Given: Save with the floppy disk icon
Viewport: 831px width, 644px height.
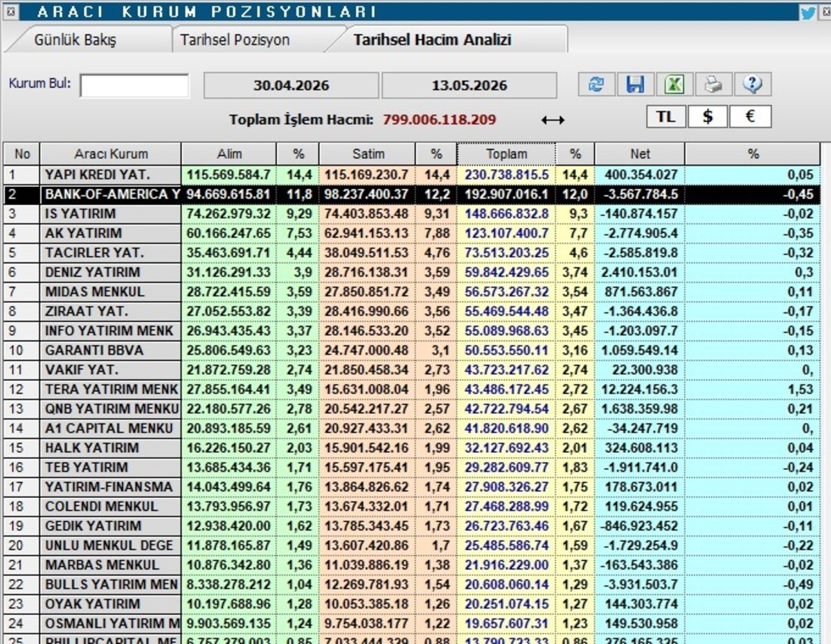Looking at the screenshot, I should 635,84.
